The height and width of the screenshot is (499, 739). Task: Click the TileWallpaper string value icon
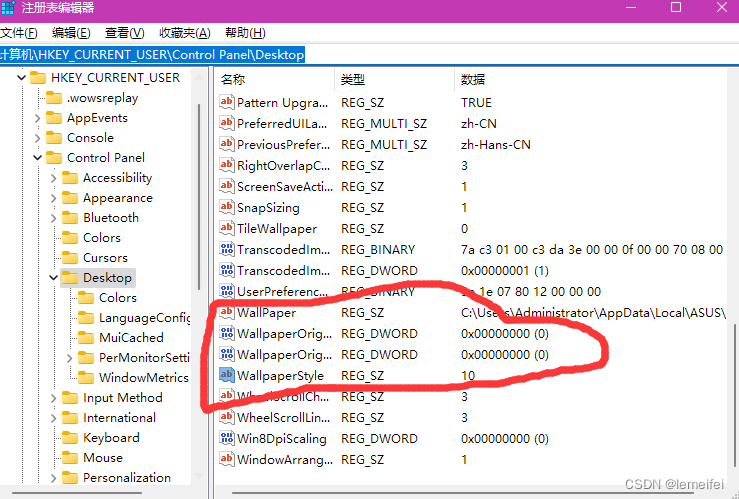click(x=227, y=229)
